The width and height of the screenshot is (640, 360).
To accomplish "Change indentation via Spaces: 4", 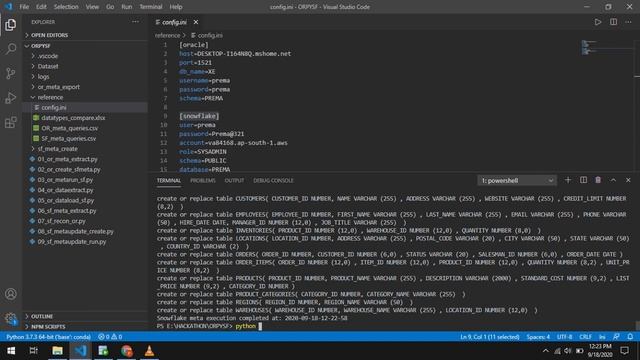I will coord(538,337).
